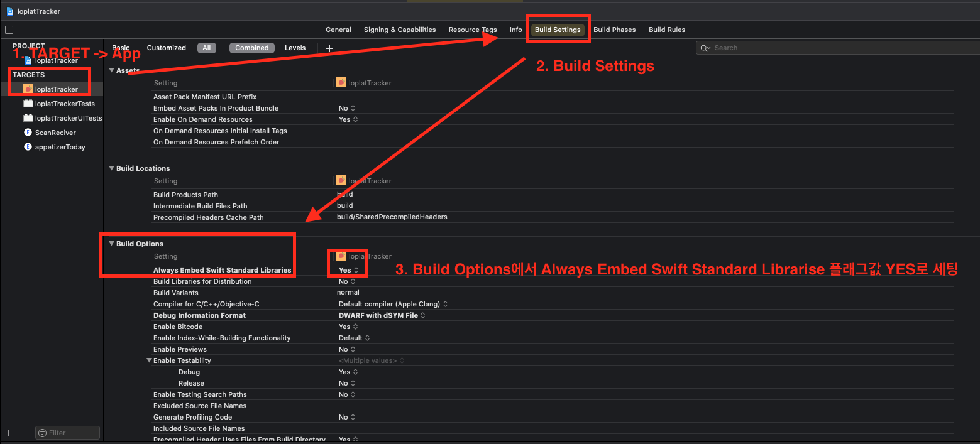
Task: Open the General tab
Action: 338,30
